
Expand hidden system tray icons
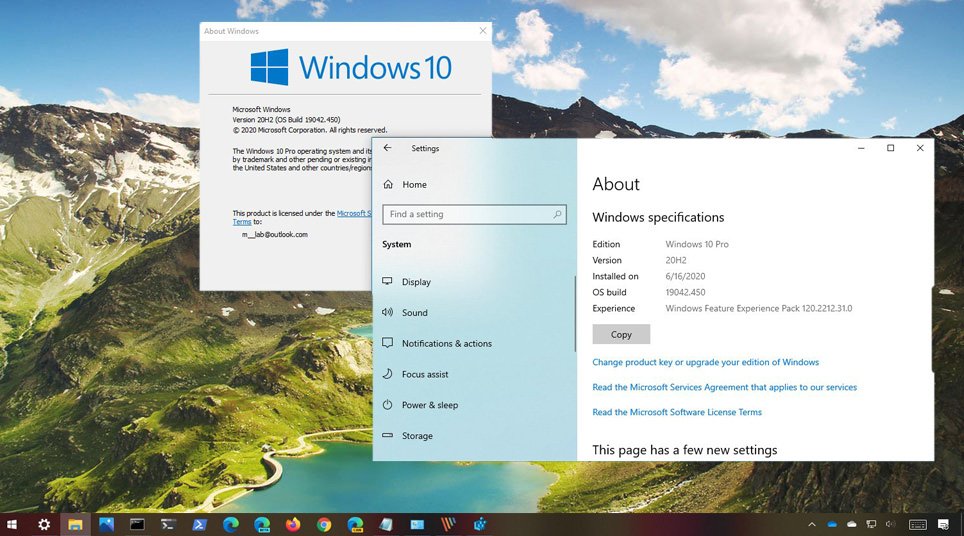(x=812, y=524)
